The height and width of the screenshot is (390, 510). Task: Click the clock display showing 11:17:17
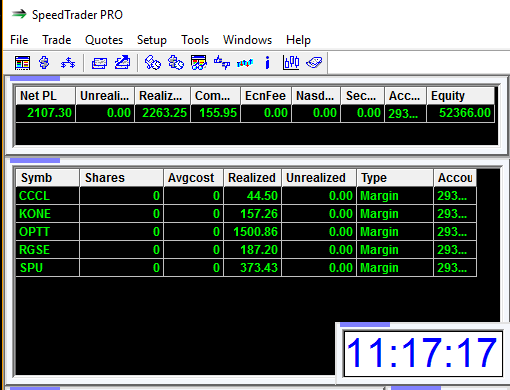(x=423, y=354)
